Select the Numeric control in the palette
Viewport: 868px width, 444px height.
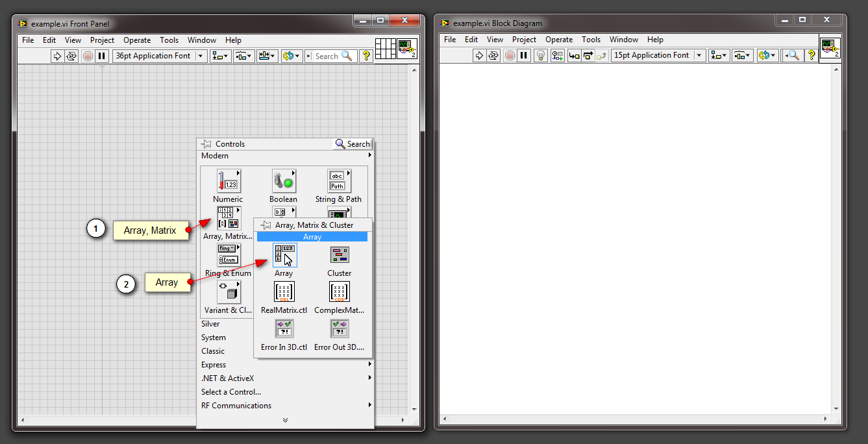tap(228, 180)
